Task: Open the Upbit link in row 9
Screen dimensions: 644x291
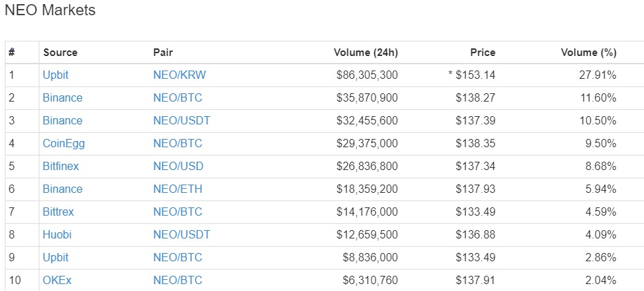Action: coord(55,257)
